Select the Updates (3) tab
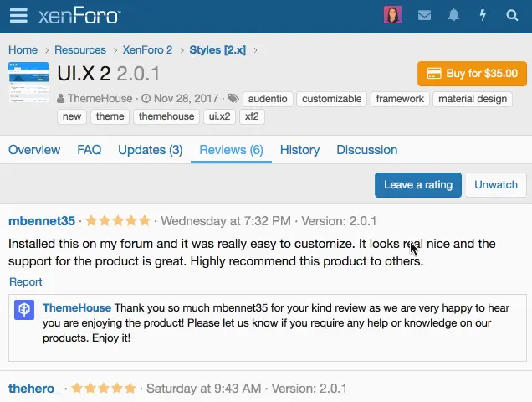Screen dimensions: 532x402 coord(150,150)
